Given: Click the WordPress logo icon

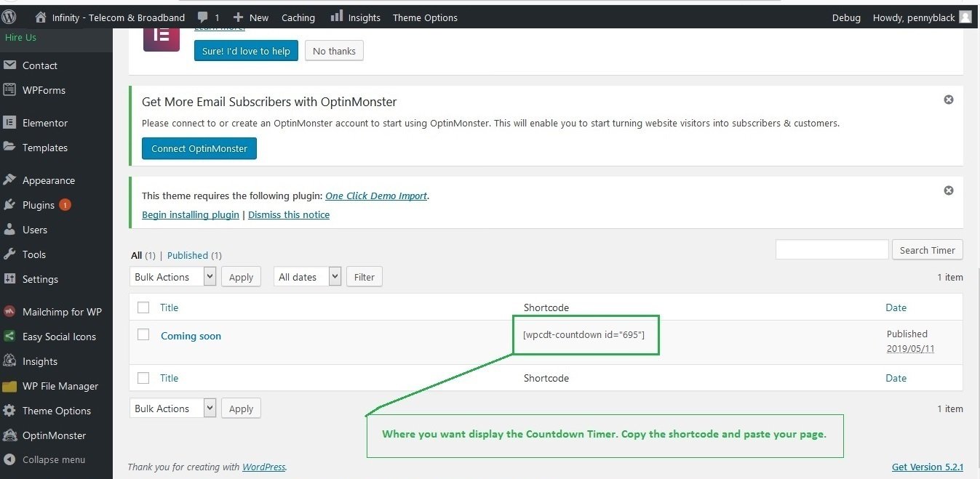Looking at the screenshot, I should pos(9,17).
